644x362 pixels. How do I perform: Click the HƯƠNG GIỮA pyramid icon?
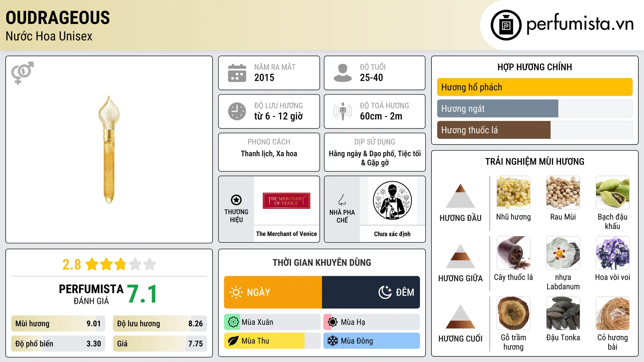click(460, 256)
